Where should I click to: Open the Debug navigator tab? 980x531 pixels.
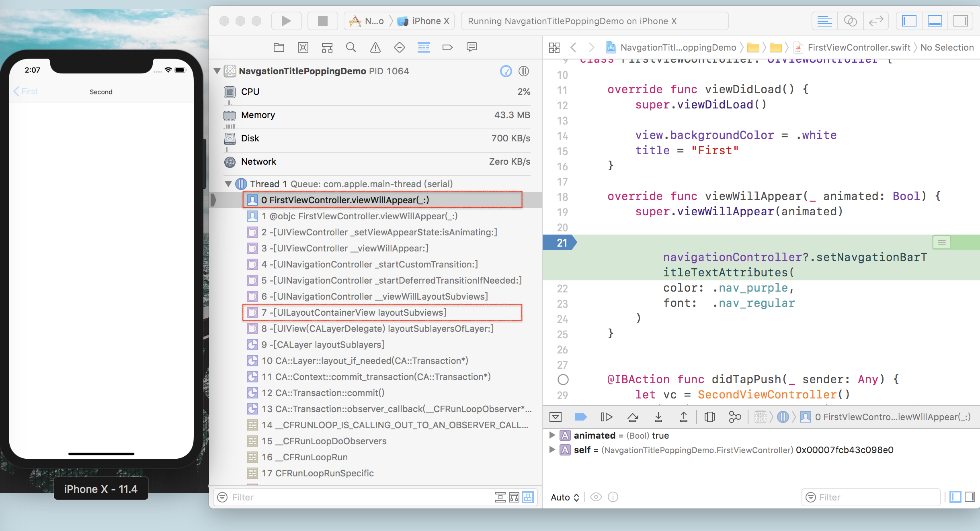(x=423, y=47)
